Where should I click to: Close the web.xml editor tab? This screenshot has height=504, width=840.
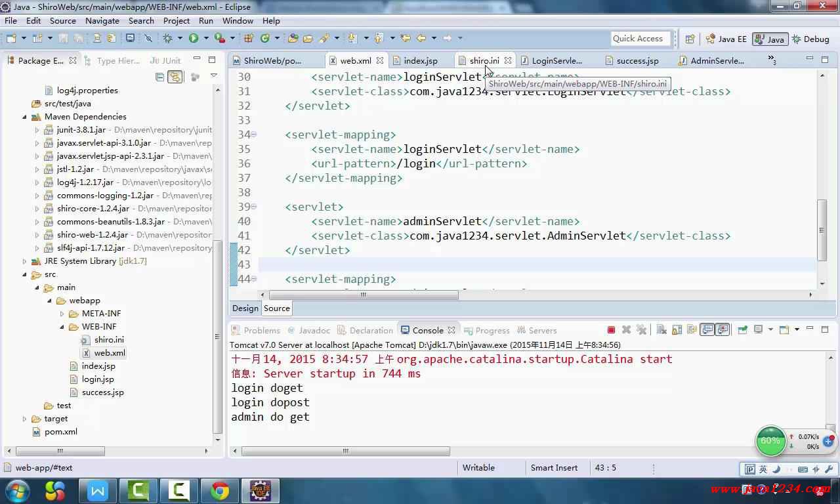click(x=379, y=60)
